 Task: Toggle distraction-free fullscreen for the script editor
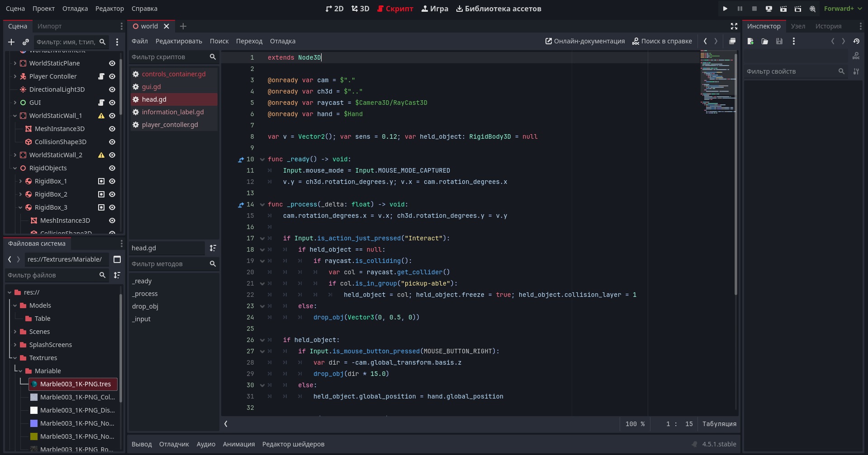(734, 26)
